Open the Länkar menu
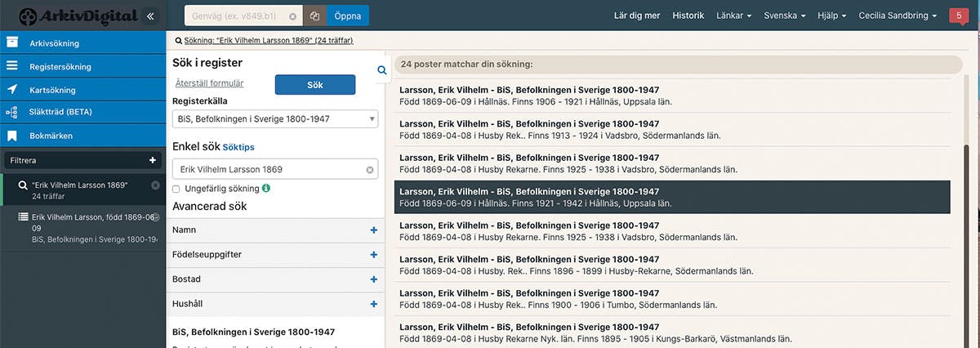Screen dimensions: 980x348 pyautogui.click(x=733, y=16)
